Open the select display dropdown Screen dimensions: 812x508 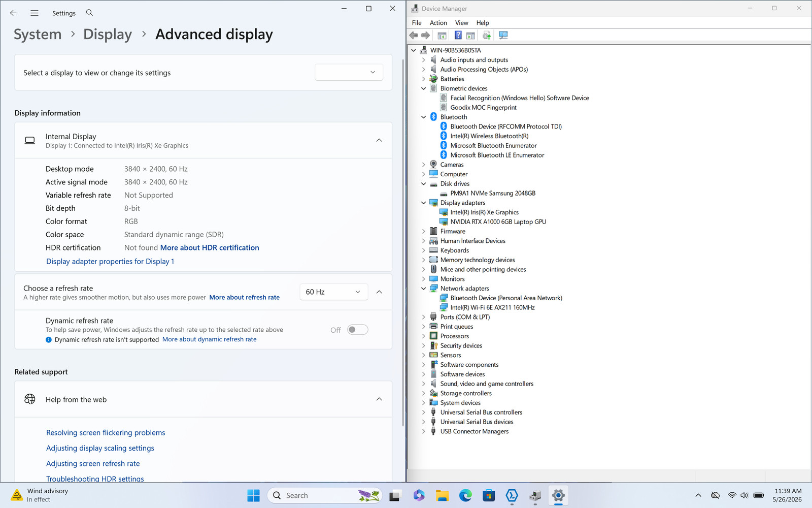click(349, 72)
